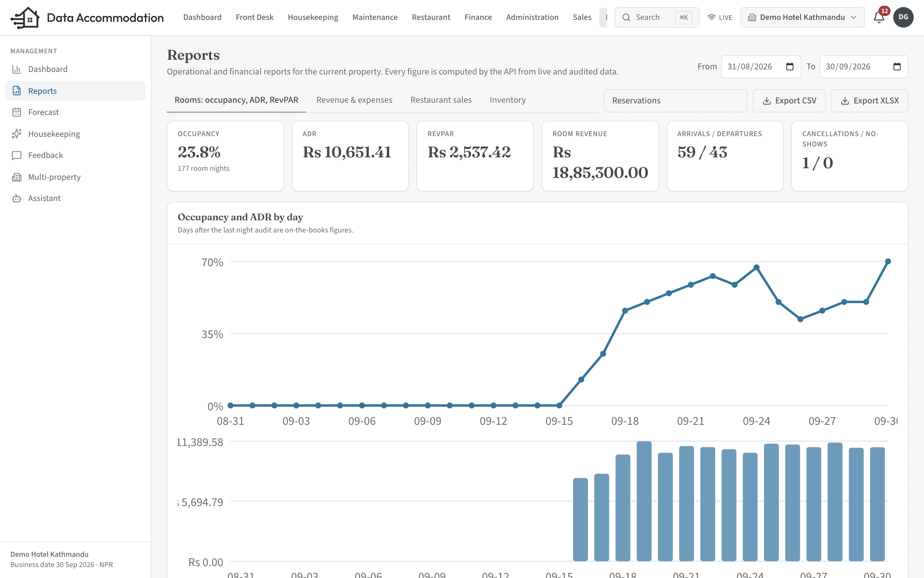Export the report as XLSX
The image size is (924, 578).
click(869, 101)
